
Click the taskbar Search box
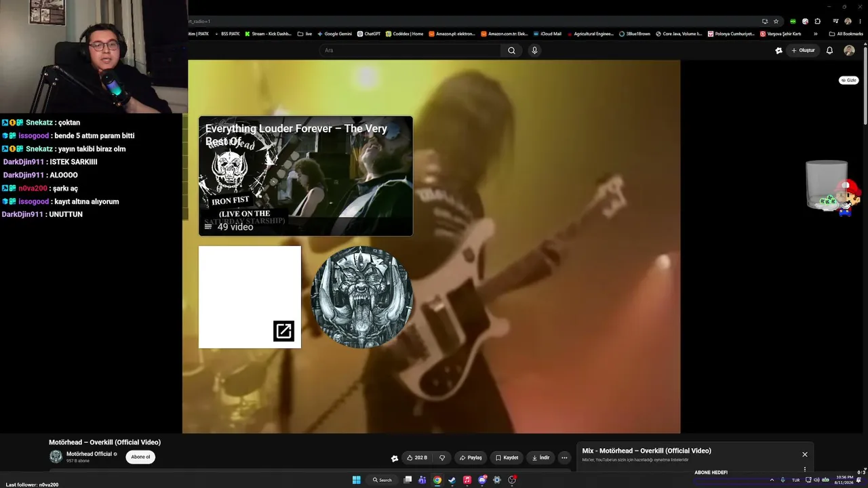(x=382, y=480)
